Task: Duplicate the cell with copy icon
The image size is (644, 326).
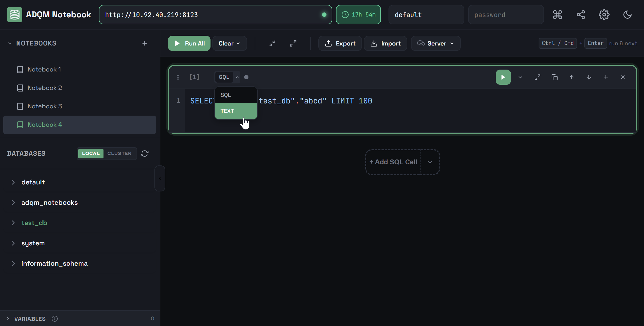Action: pos(554,77)
